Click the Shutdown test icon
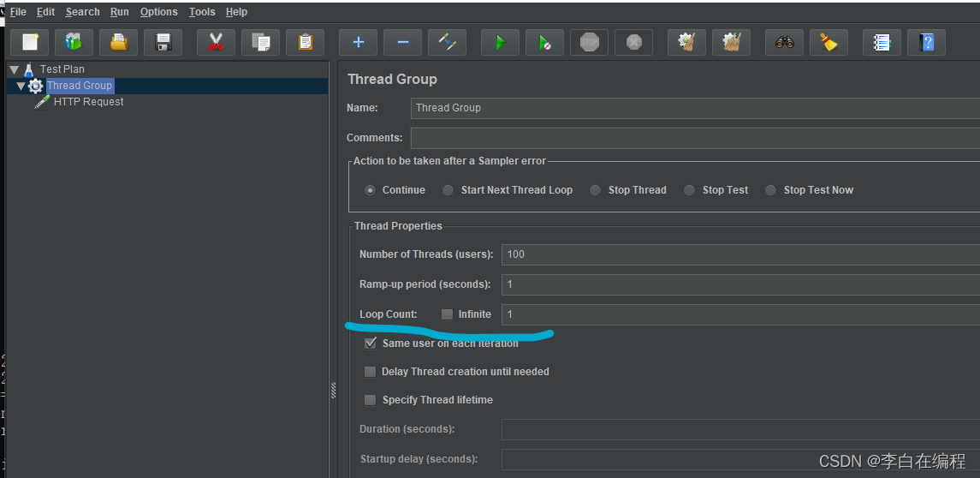 tap(633, 43)
